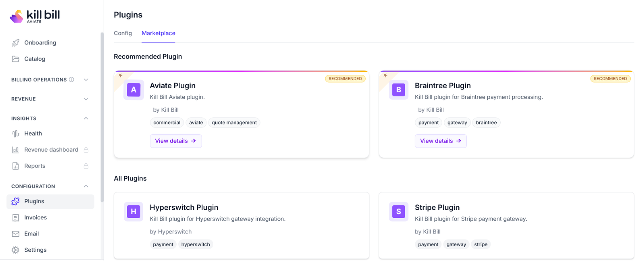Viewport: 644px width, 261px height.
Task: Click the 'Recommended Plugin' heading
Action: click(148, 56)
